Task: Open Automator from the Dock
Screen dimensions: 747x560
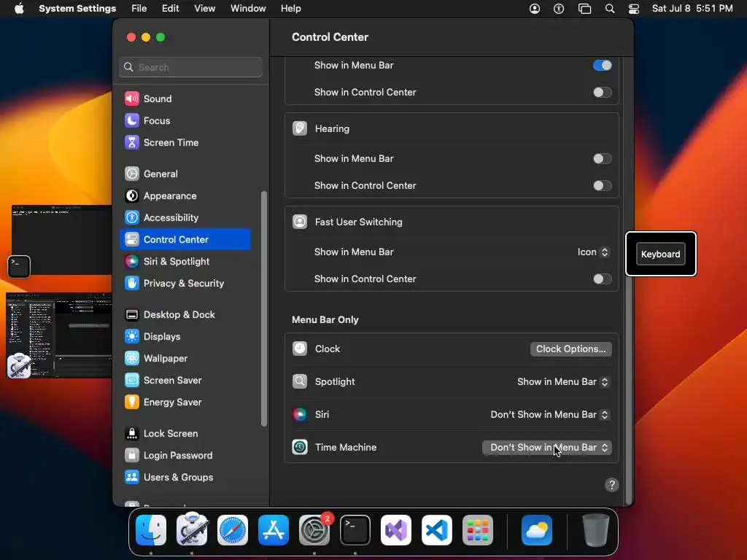Action: 192,530
